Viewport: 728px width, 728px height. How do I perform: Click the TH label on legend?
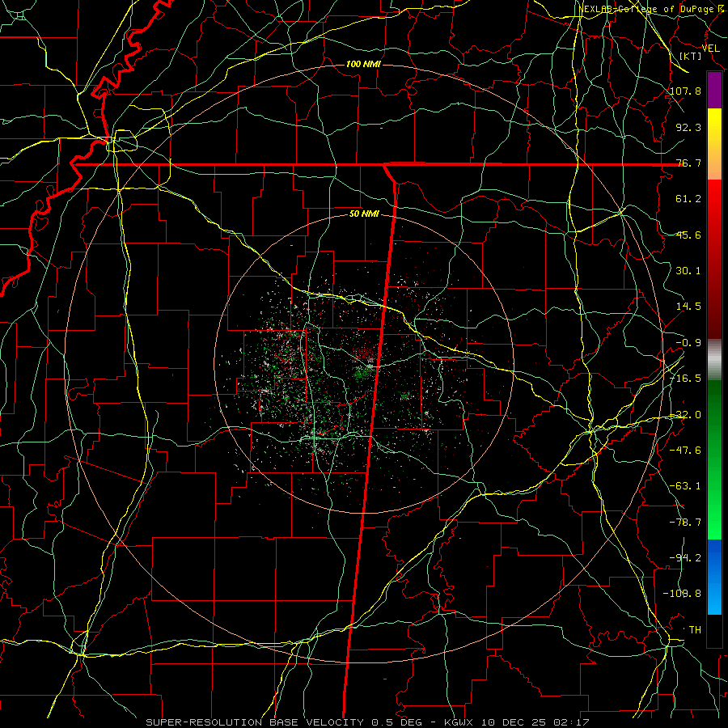695,630
